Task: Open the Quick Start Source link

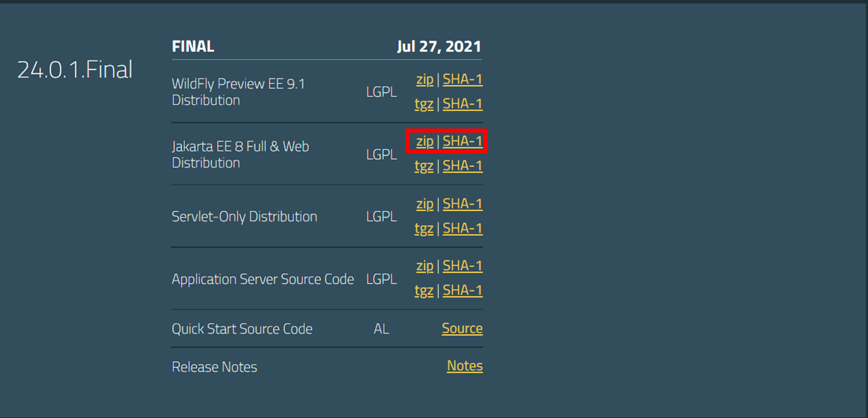Action: click(x=462, y=329)
